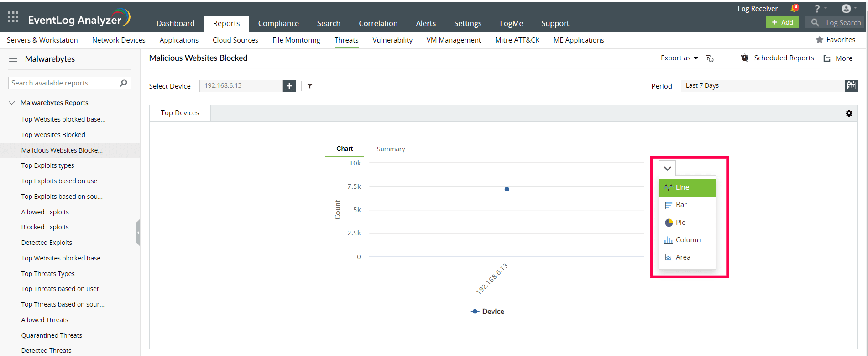
Task: Open the Last 7 Days period selector
Action: (763, 85)
